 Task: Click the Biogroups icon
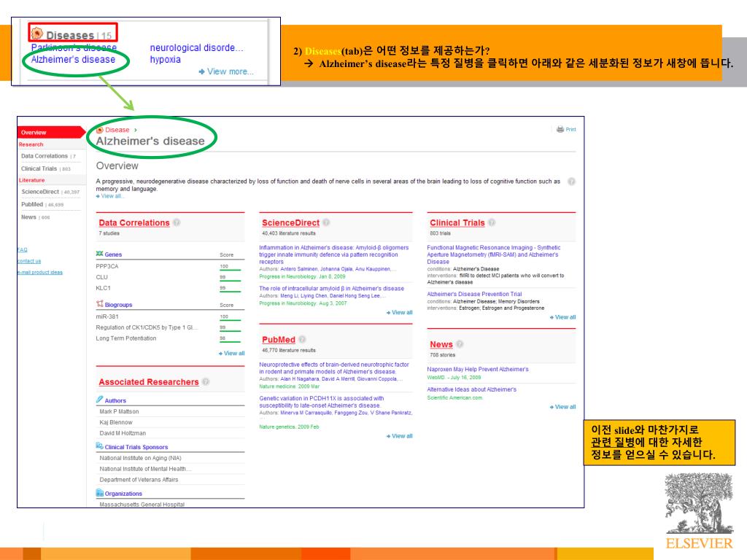pos(99,304)
